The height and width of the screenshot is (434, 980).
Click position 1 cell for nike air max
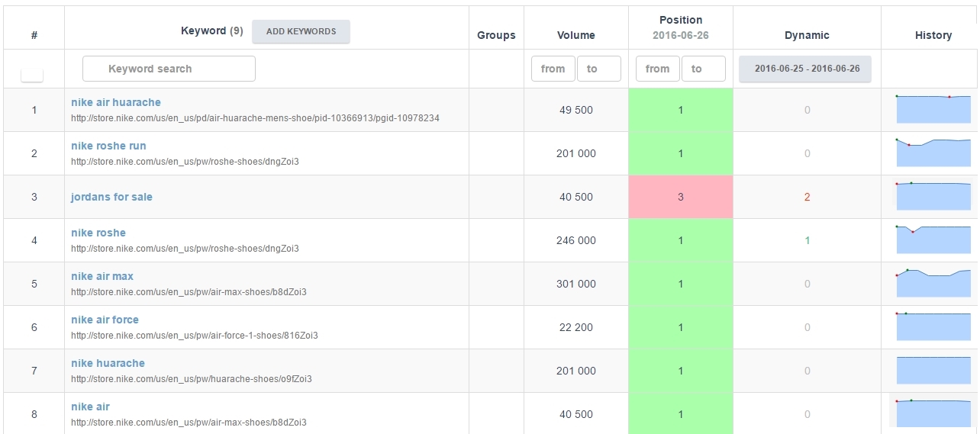tap(681, 284)
